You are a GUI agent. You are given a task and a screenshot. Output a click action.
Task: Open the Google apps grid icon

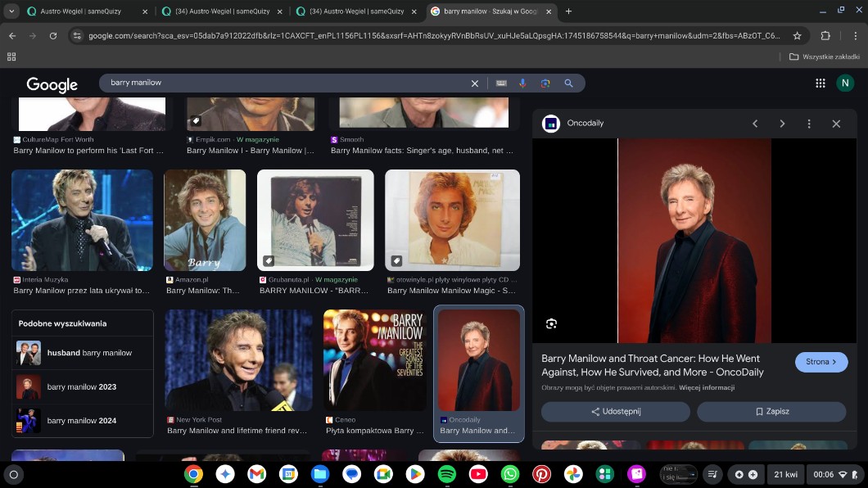820,83
